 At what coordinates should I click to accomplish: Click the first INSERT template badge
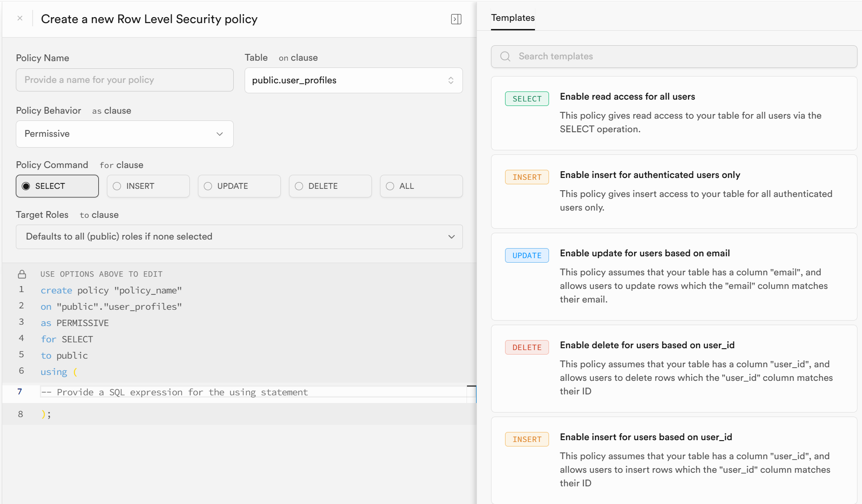(x=527, y=177)
